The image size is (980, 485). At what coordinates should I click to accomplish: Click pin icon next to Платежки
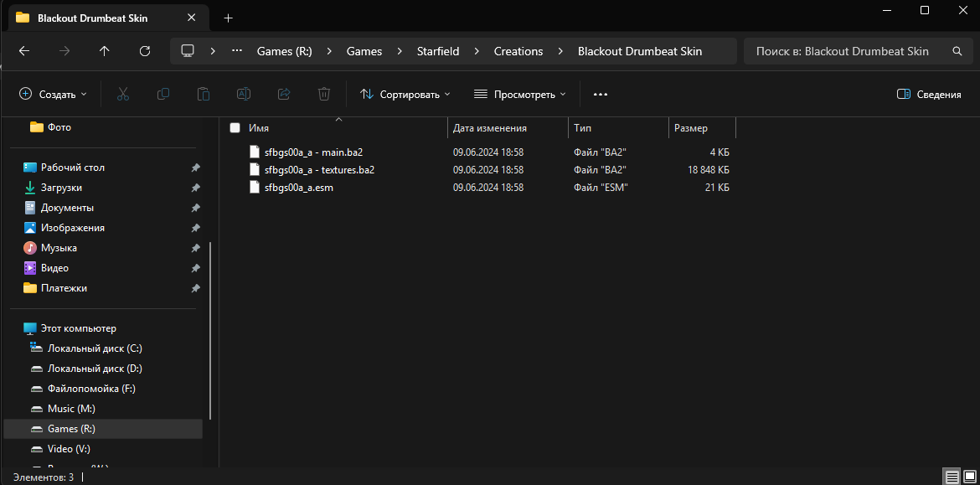coord(196,288)
